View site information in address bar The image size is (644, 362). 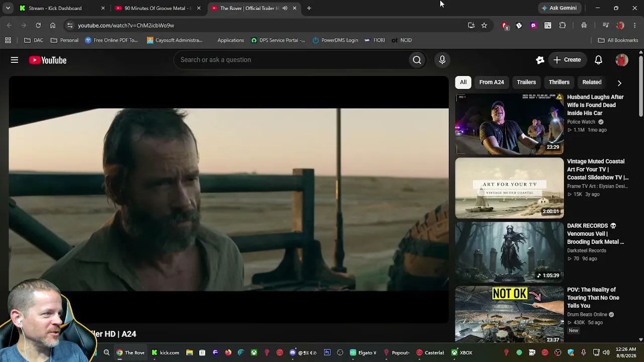click(70, 25)
